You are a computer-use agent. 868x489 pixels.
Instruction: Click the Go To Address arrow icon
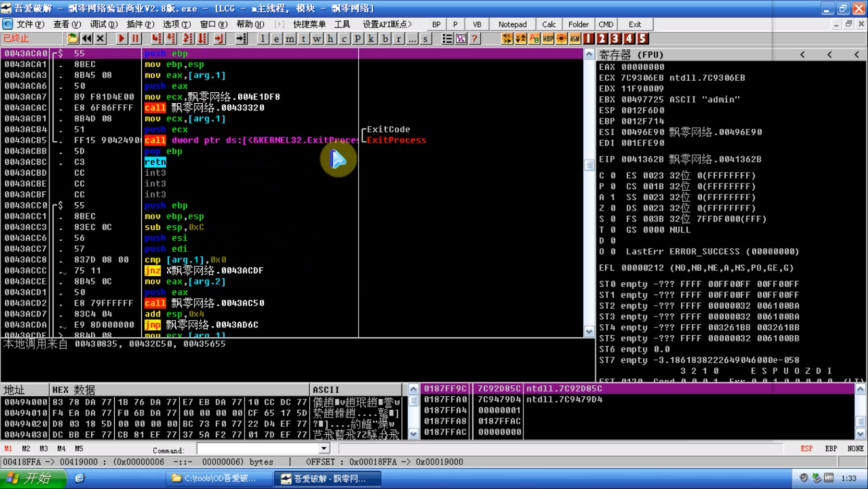click(241, 39)
